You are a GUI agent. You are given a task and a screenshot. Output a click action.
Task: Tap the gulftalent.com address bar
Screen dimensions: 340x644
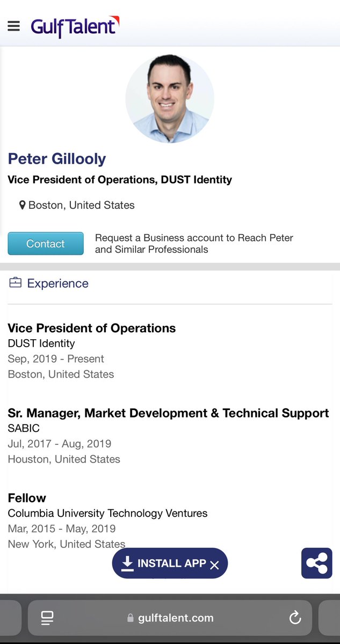click(x=175, y=618)
